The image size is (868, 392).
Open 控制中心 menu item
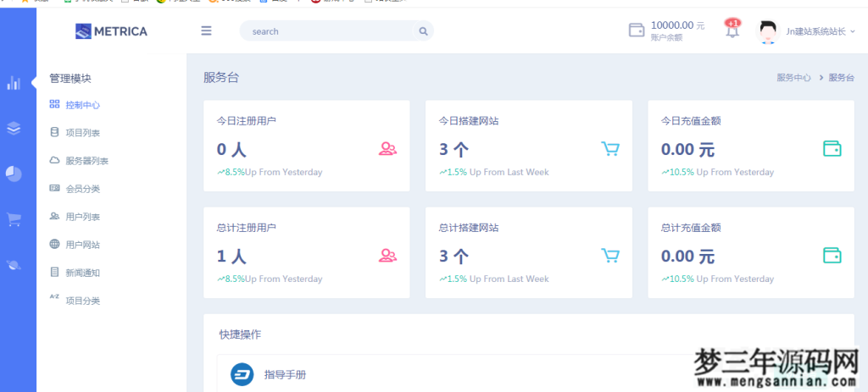click(82, 105)
